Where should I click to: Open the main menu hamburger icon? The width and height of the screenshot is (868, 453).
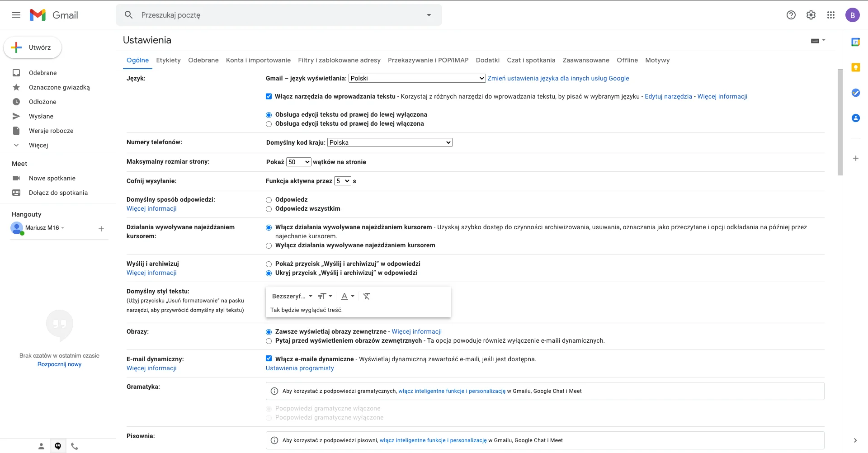pyautogui.click(x=16, y=15)
